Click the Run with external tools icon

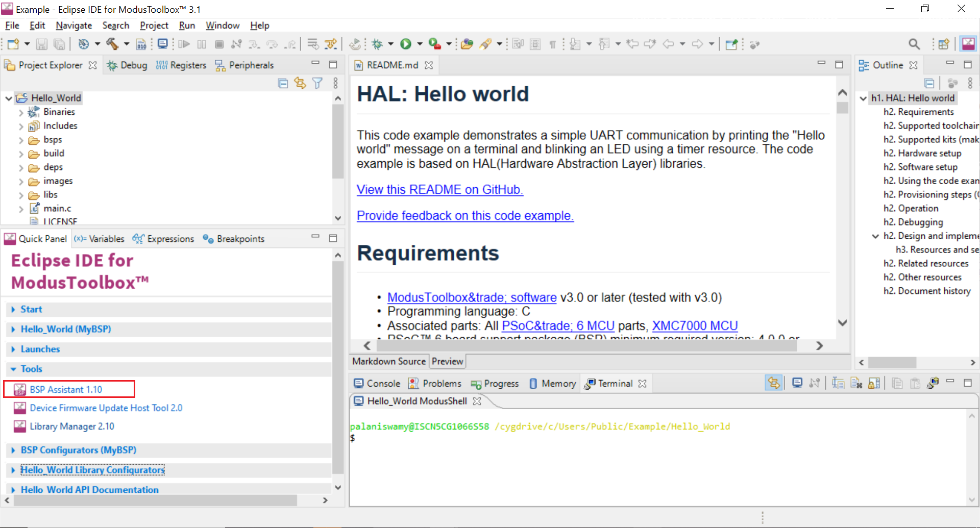(x=434, y=44)
